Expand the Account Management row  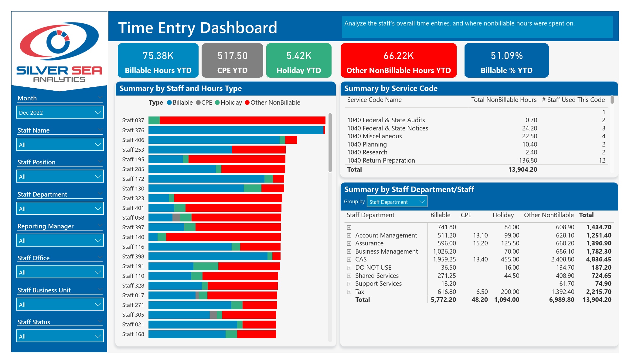(x=349, y=235)
